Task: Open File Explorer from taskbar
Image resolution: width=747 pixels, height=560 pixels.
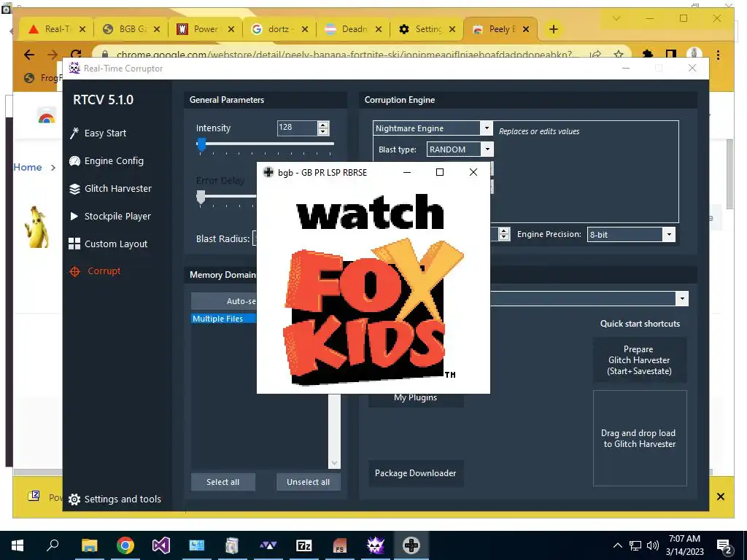Action: 89,545
